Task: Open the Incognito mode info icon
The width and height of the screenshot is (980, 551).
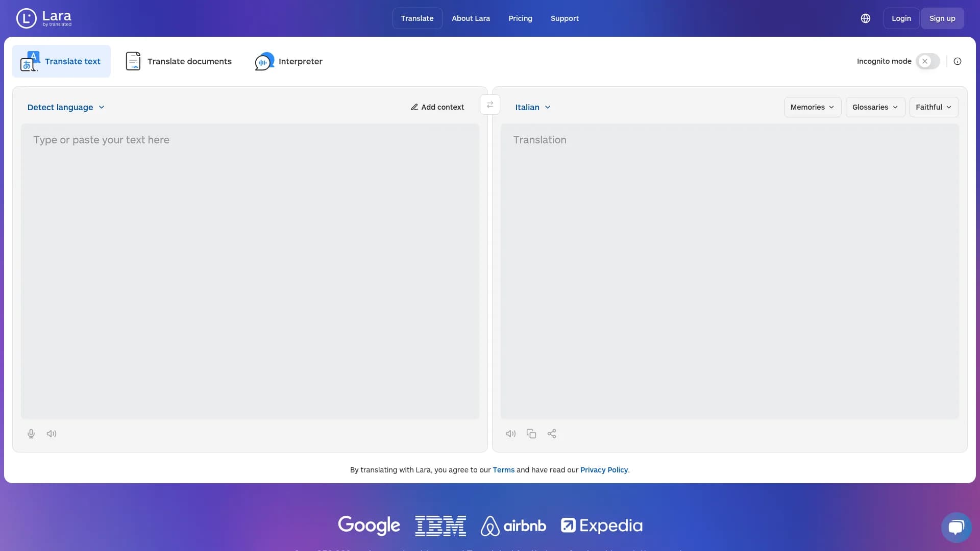Action: pyautogui.click(x=958, y=61)
